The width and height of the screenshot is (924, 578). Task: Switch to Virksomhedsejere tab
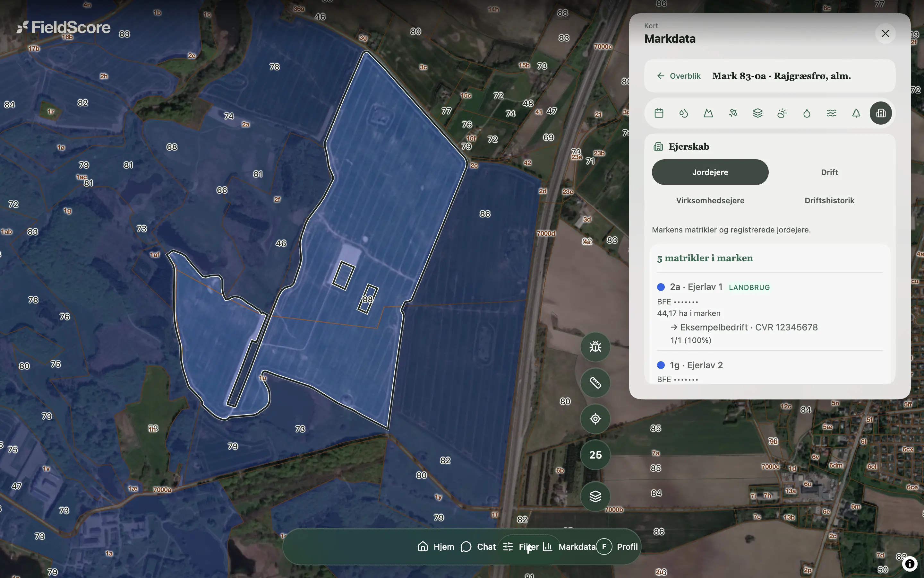pos(710,200)
